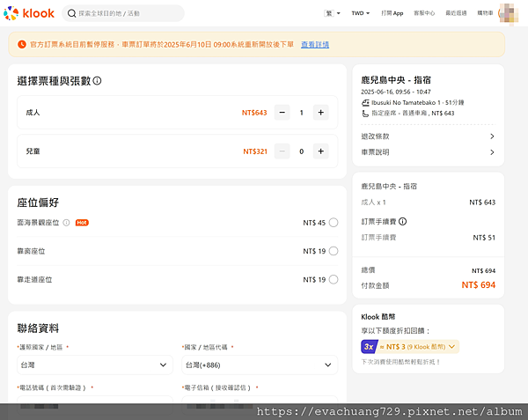Viewport: 528px width, 420px height.
Task: Decrease child ticket quantity
Action: (282, 151)
